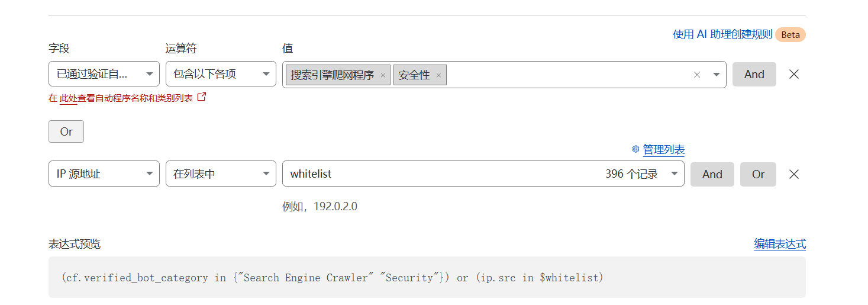Remove the 搜索引擎爬网程序 tag
868x305 pixels.
click(383, 75)
